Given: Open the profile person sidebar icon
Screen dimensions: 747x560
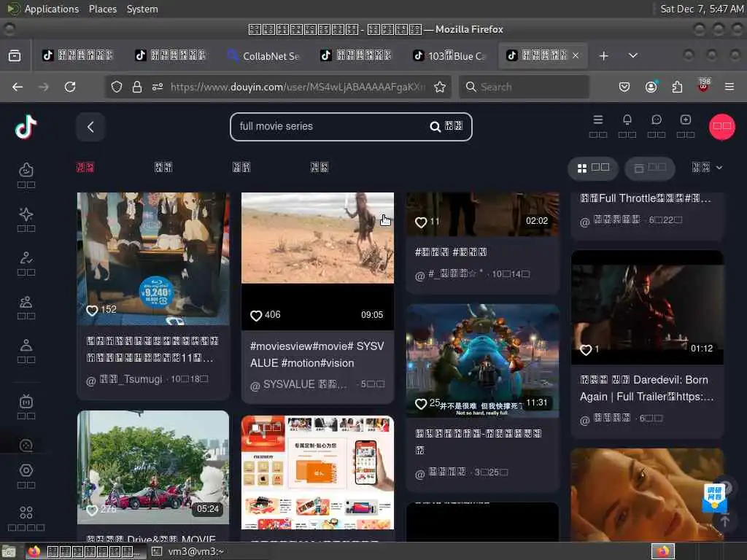Looking at the screenshot, I should click(26, 345).
